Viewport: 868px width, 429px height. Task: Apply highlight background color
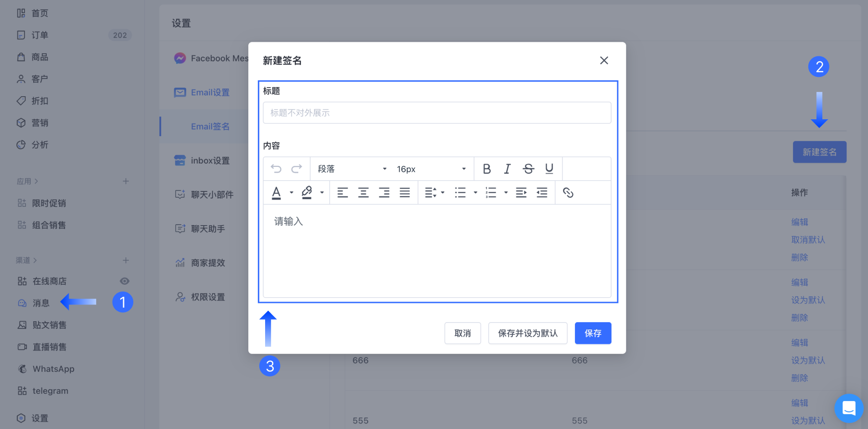[x=306, y=193]
